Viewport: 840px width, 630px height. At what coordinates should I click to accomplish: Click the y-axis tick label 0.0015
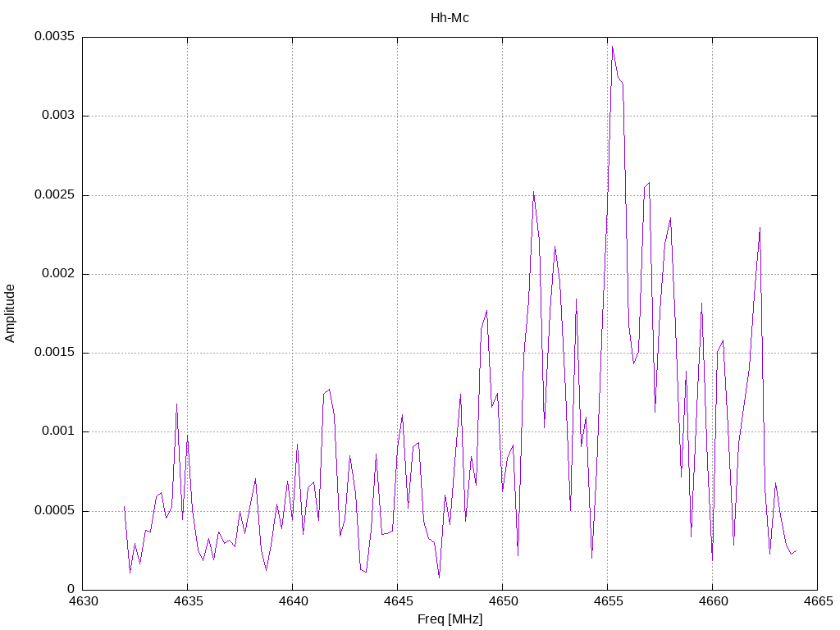[55, 353]
